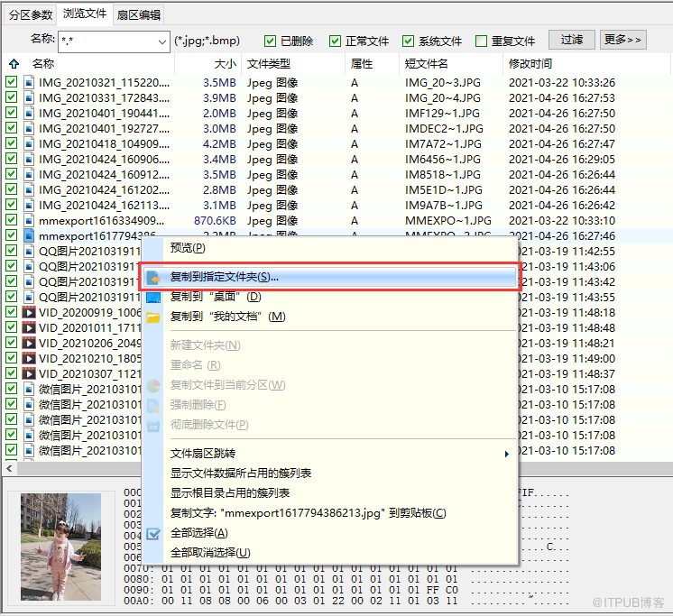Screen dimensions: 673x616
Task: Toggle the 已删除 filter checkbox
Action: (270, 41)
